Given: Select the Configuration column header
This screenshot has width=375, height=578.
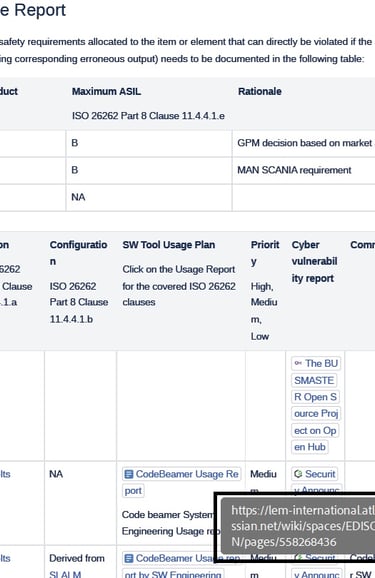Looking at the screenshot, I should pyautogui.click(x=79, y=253).
